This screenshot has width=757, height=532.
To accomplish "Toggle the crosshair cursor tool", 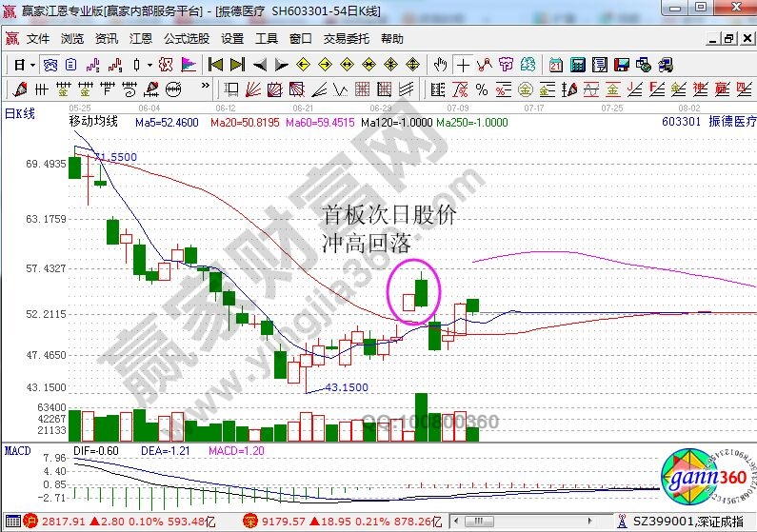I will click(x=463, y=65).
